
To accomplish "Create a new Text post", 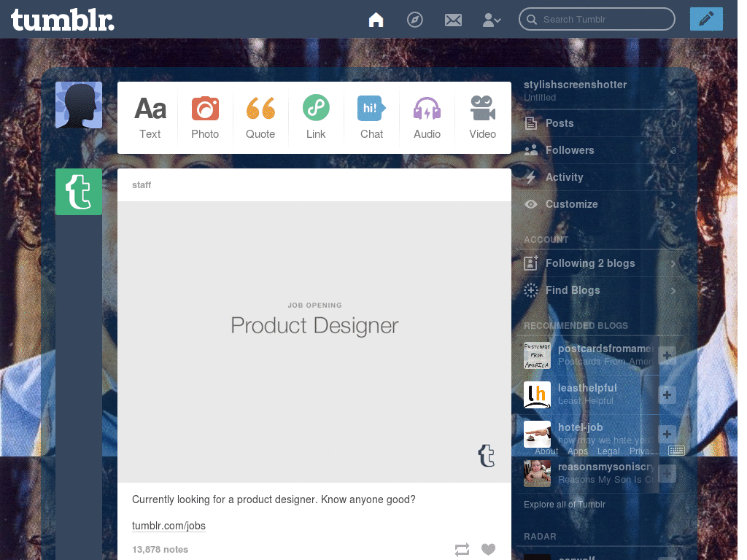I will [x=150, y=117].
